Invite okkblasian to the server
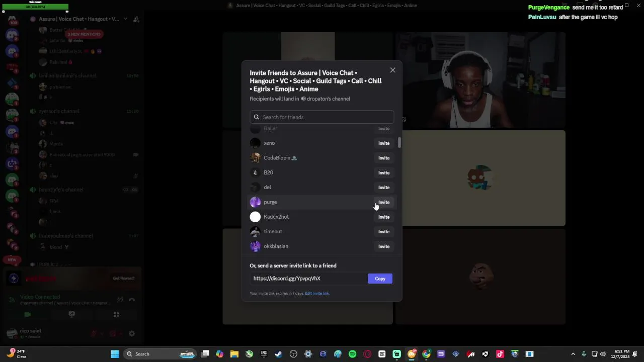Screen dimensions: 644x362 click(x=384, y=246)
